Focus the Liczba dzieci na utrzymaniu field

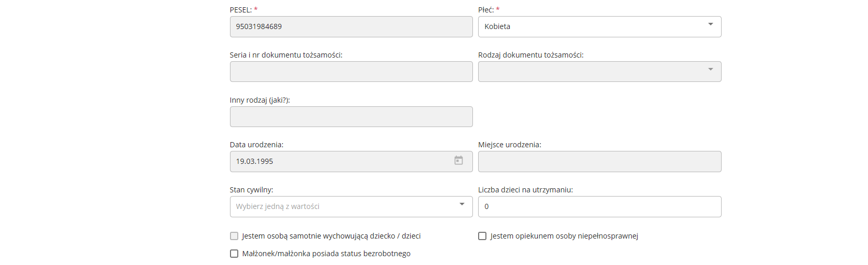(x=600, y=206)
